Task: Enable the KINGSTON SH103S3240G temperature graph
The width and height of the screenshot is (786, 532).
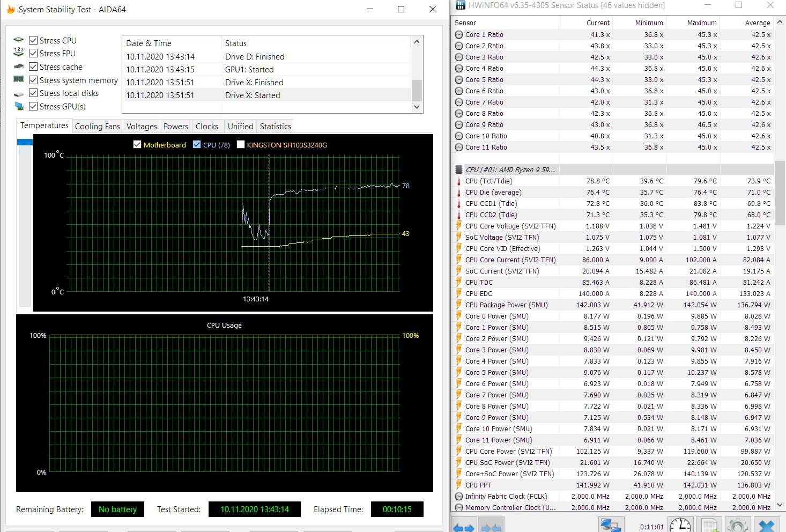Action: pos(241,145)
